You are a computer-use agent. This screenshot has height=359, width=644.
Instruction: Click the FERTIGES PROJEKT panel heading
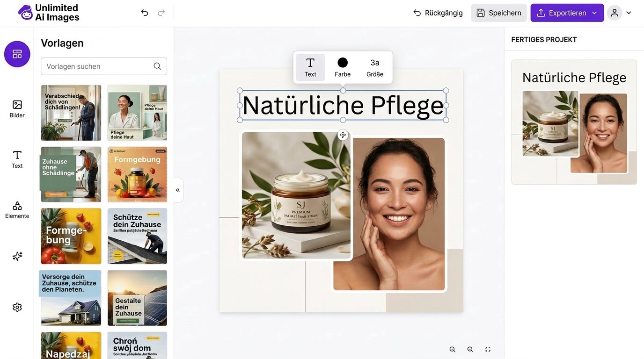coord(544,40)
